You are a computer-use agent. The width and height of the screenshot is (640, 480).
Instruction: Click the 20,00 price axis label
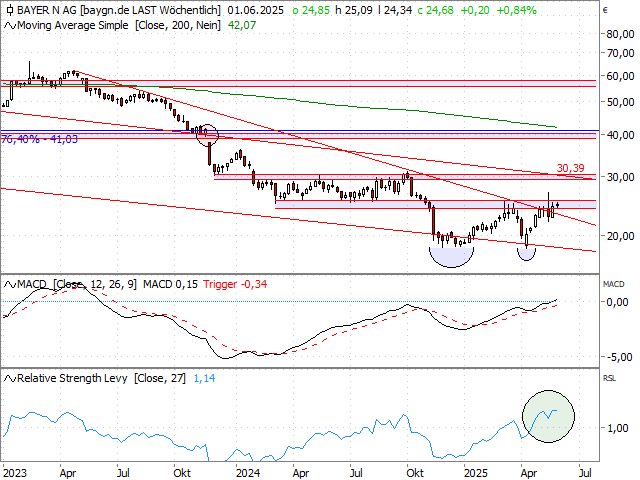coord(620,236)
